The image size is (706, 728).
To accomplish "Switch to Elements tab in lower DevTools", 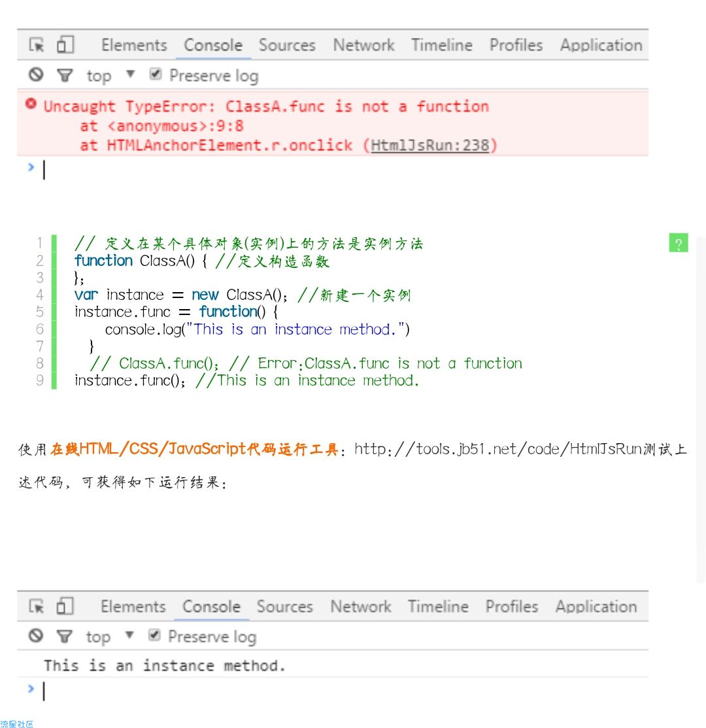I will (133, 606).
